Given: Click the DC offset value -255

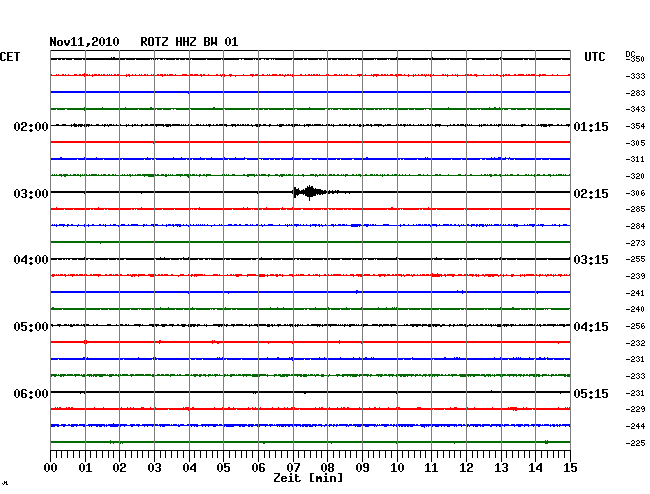Looking at the screenshot, I should coord(635,259).
